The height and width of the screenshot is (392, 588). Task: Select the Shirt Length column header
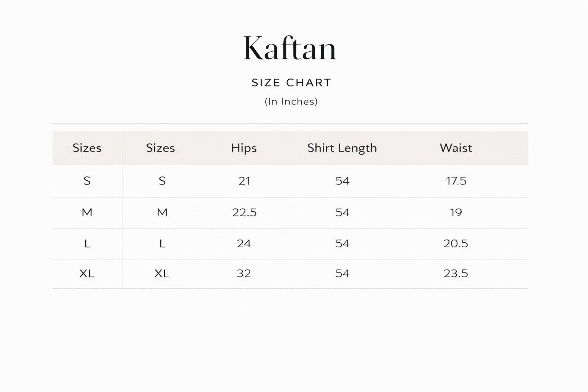pos(342,148)
